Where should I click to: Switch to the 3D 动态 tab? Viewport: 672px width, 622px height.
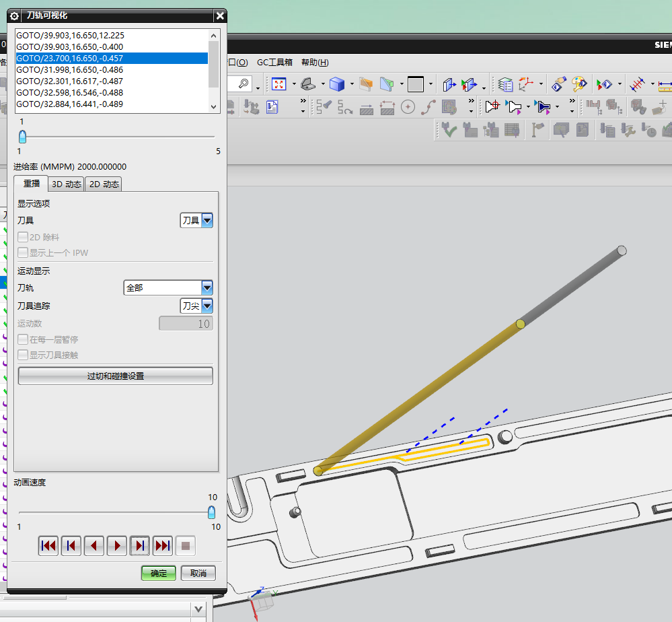coord(67,184)
